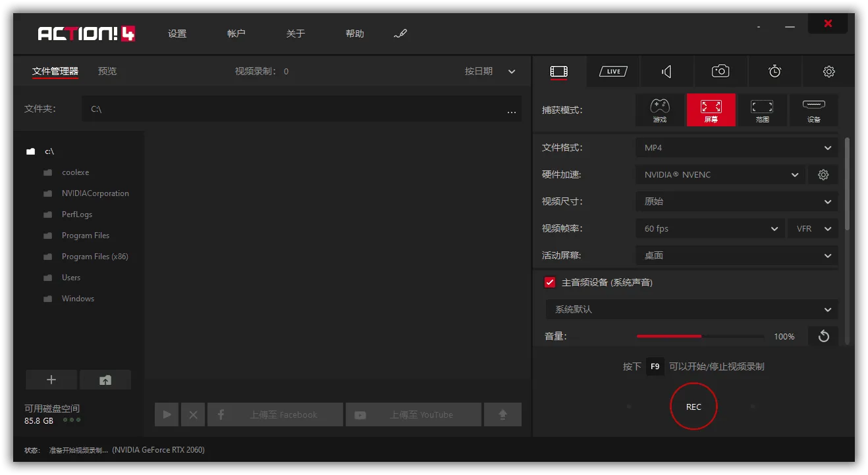Click the disk space dots indicator

(72, 420)
